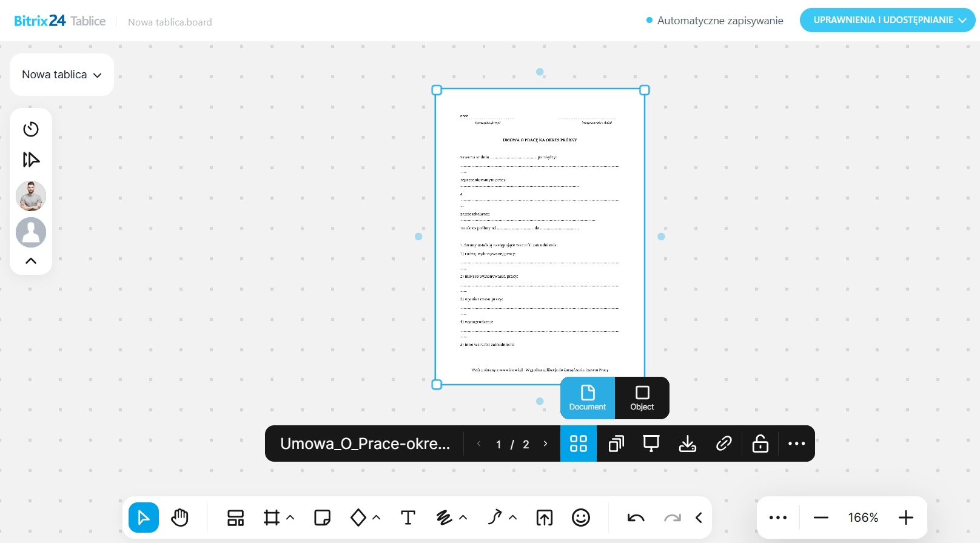Expand the shape tool options
Screen dimensions: 980x543
[377, 518]
